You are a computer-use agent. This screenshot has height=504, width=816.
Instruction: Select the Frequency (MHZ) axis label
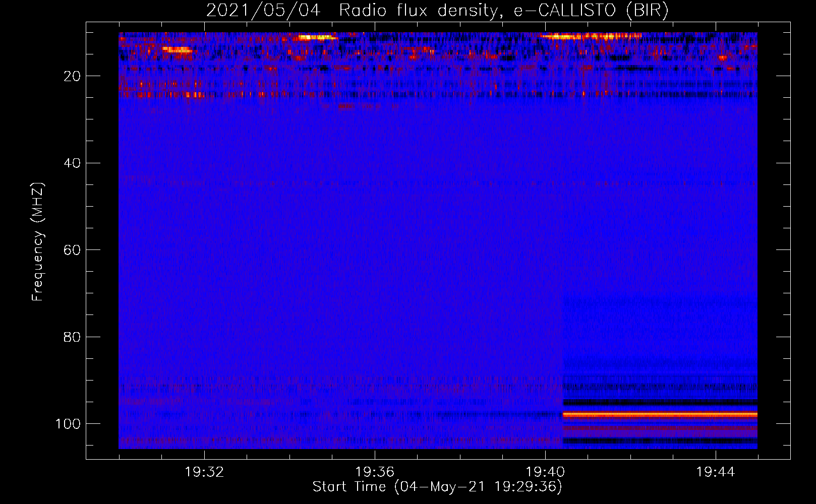pyautogui.click(x=38, y=242)
